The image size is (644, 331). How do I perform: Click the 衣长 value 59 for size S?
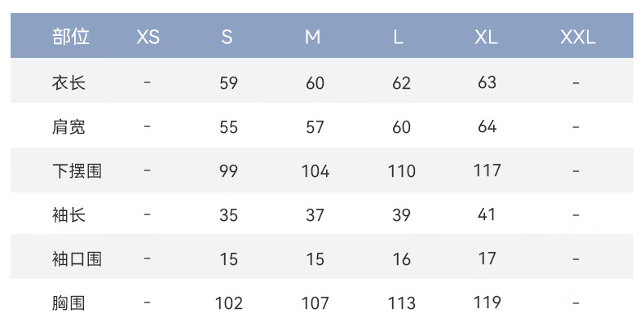click(x=228, y=83)
